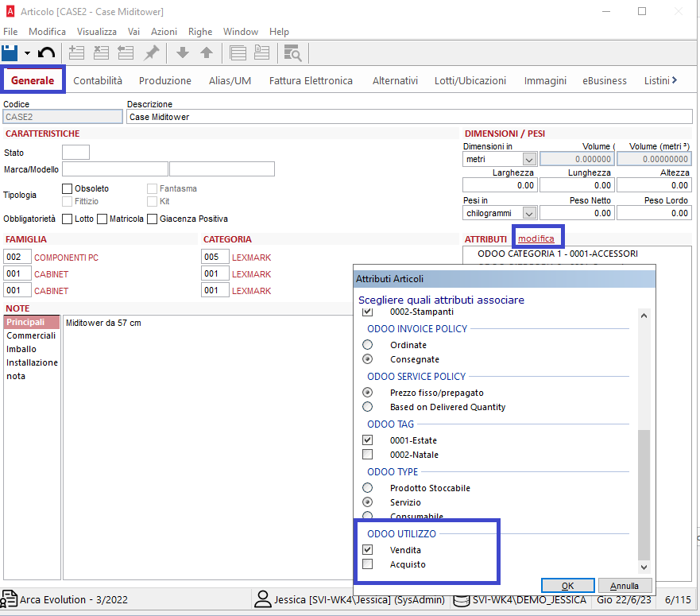The image size is (700, 616).
Task: Click the Save floppy disk icon
Action: coord(10,53)
